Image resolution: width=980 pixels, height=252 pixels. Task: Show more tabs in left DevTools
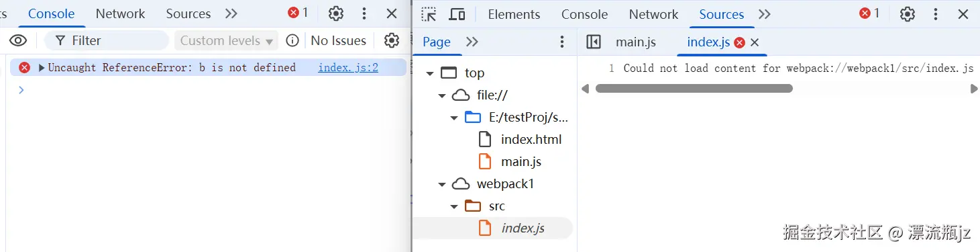(231, 13)
